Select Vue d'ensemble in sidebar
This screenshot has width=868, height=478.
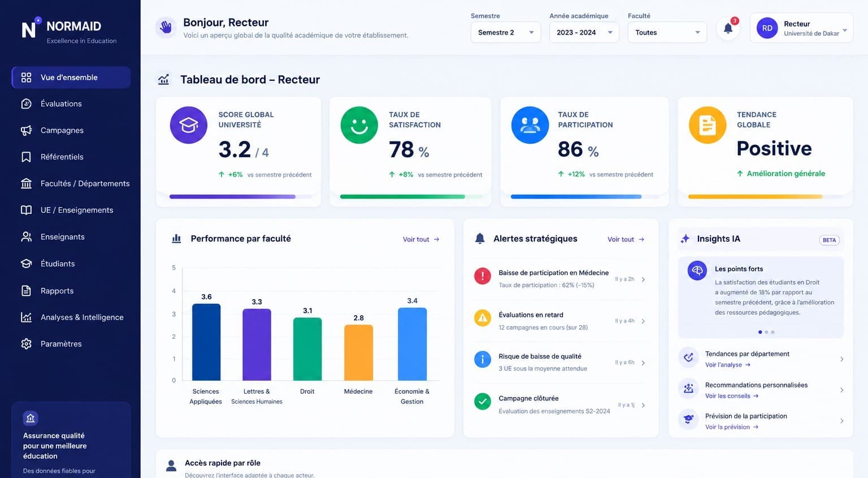click(71, 77)
